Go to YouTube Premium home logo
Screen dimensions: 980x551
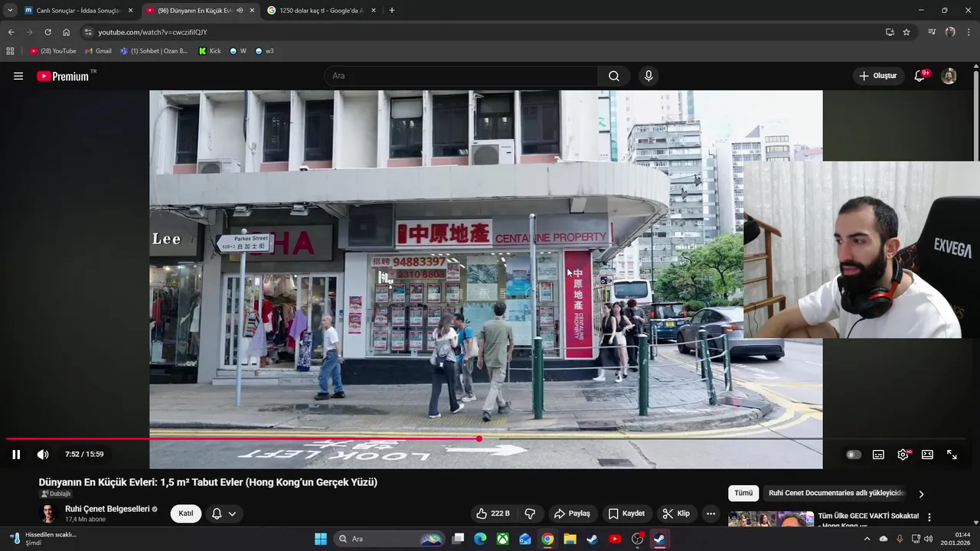click(63, 76)
